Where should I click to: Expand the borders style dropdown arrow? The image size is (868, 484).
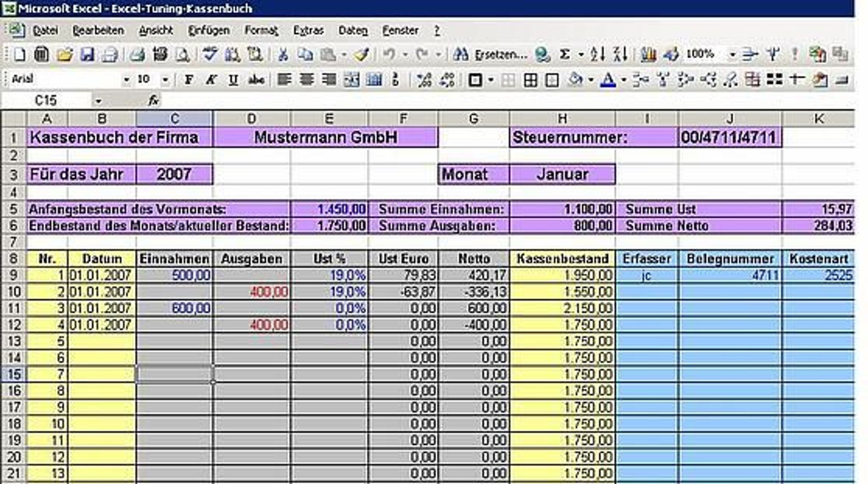click(x=491, y=80)
